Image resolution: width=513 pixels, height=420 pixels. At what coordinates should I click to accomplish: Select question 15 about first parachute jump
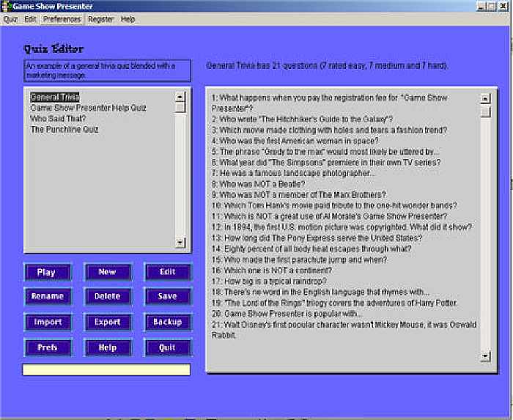[299, 259]
